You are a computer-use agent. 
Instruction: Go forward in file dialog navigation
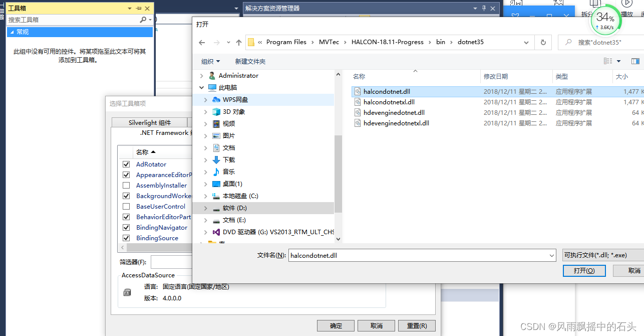(216, 43)
